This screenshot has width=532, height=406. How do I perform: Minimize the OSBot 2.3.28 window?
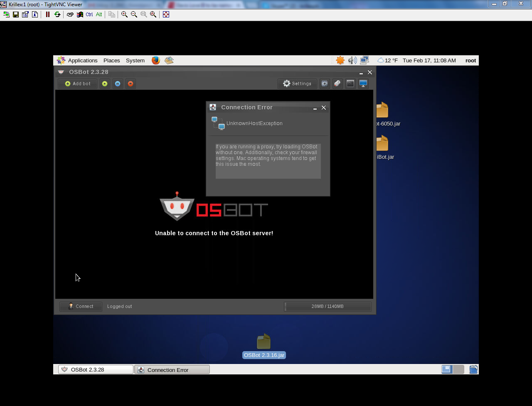tap(361, 73)
